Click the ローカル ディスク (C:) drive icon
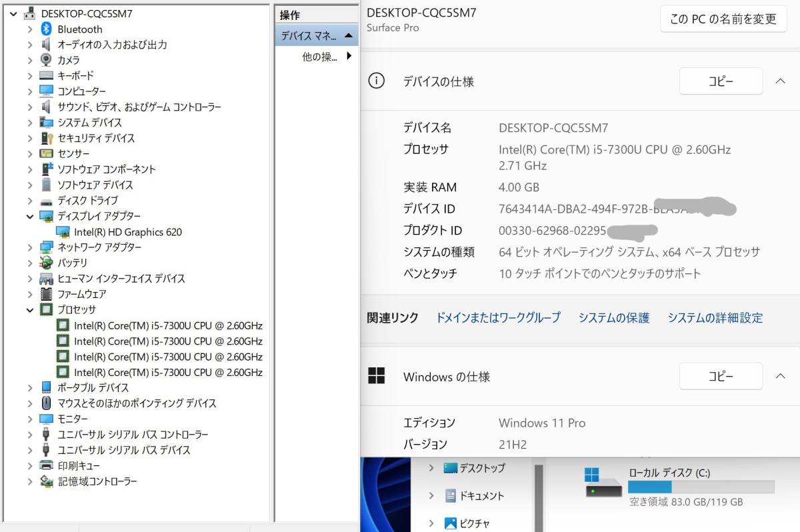800x532 pixels. [x=594, y=483]
